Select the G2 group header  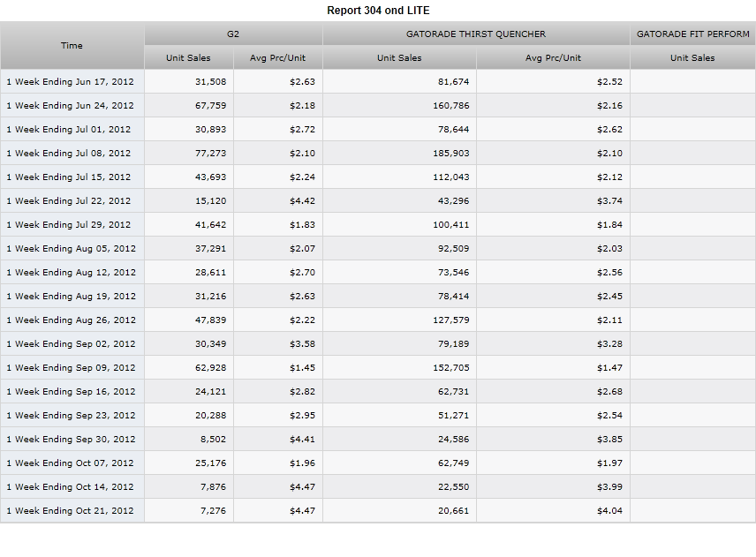tap(233, 34)
